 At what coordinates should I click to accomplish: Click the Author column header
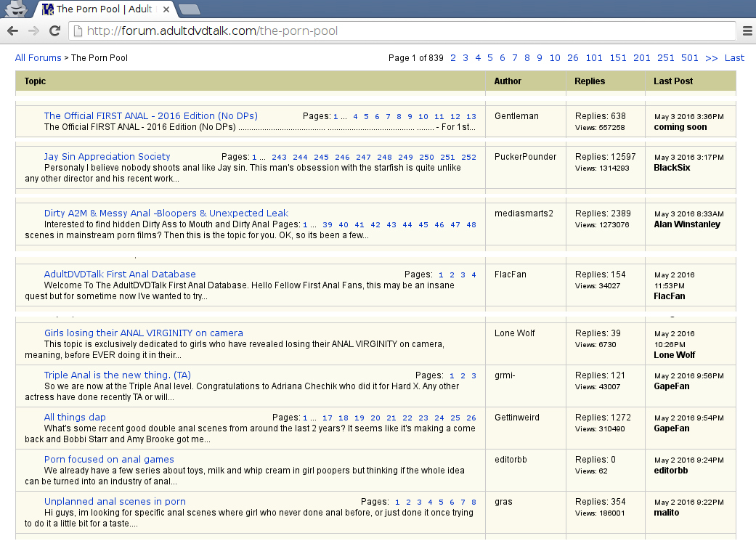pos(508,81)
